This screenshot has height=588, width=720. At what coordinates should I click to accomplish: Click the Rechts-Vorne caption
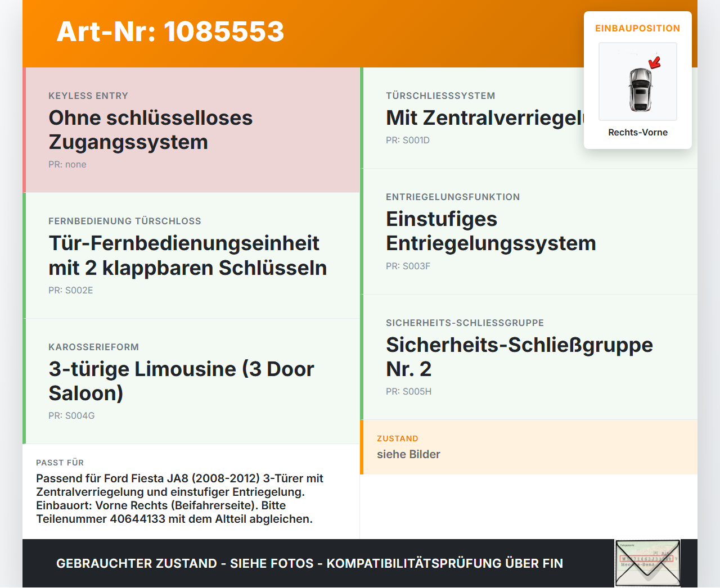pos(638,132)
